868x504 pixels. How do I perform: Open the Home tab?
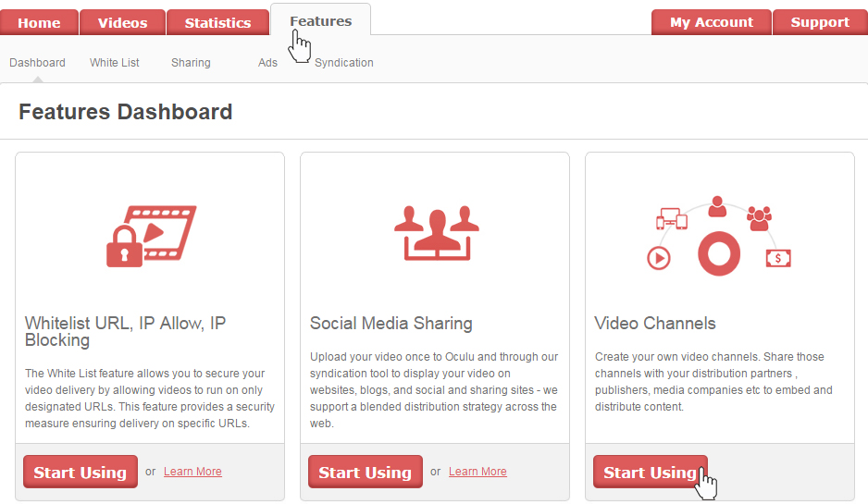[x=39, y=23]
